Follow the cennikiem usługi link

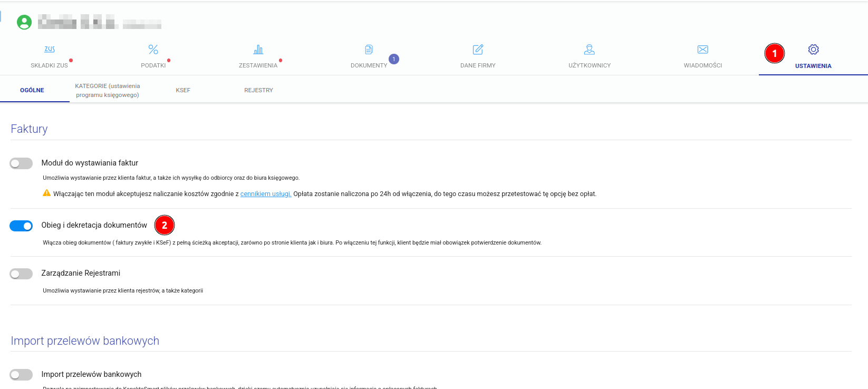pyautogui.click(x=266, y=194)
